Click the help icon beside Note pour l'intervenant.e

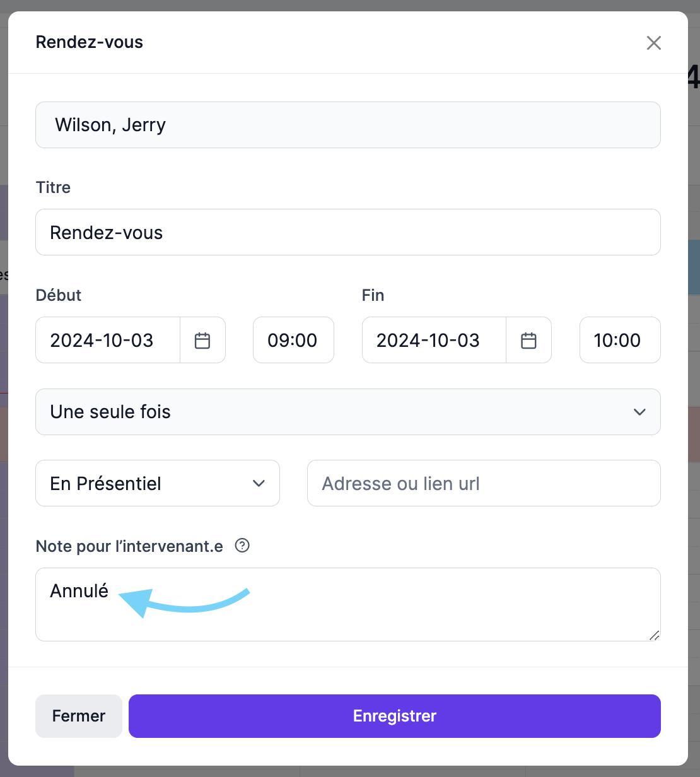click(242, 546)
